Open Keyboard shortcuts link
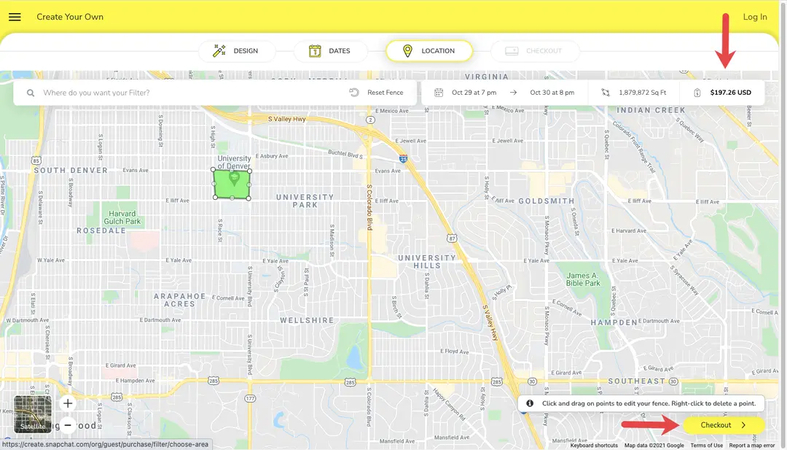The height and width of the screenshot is (450, 787). coord(594,445)
